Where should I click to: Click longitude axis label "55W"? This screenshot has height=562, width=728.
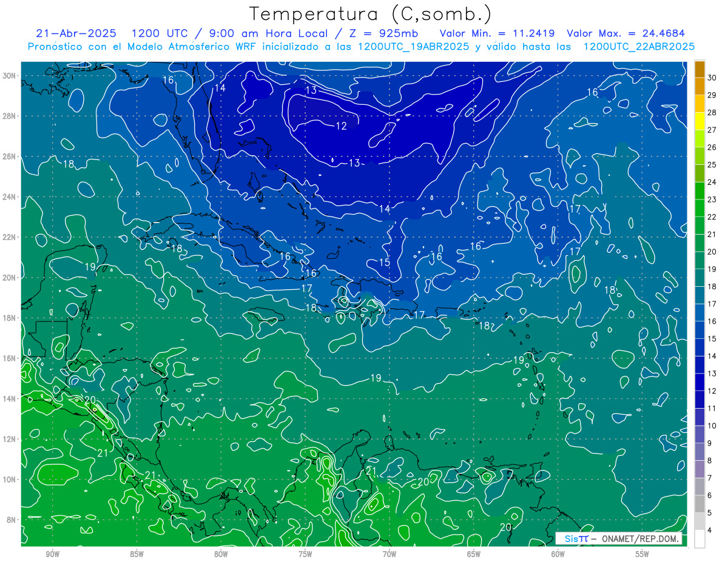click(x=642, y=554)
